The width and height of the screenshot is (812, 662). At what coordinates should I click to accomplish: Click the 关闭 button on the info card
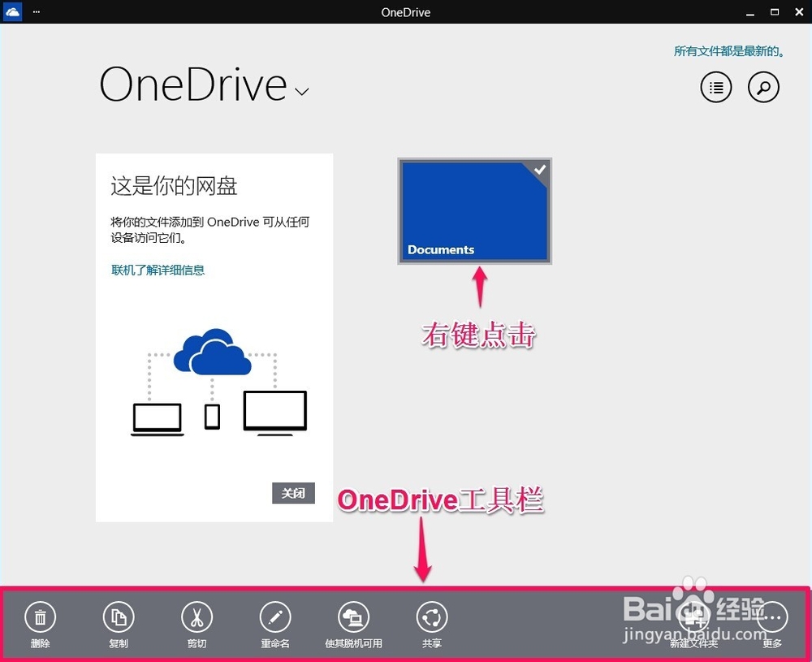point(293,493)
